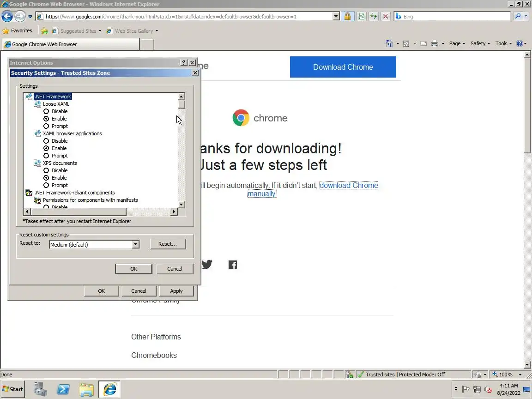The height and width of the screenshot is (399, 532).
Task: Launch PowerShell from the taskbar
Action: (63, 389)
